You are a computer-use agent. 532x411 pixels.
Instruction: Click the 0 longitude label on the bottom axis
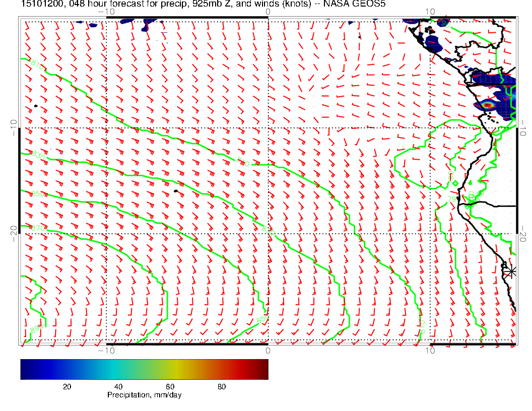[268, 350]
